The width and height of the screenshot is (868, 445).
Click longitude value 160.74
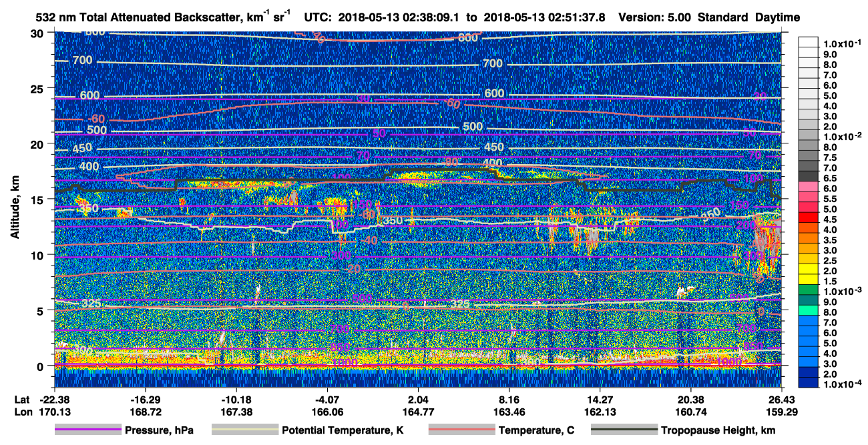point(690,412)
